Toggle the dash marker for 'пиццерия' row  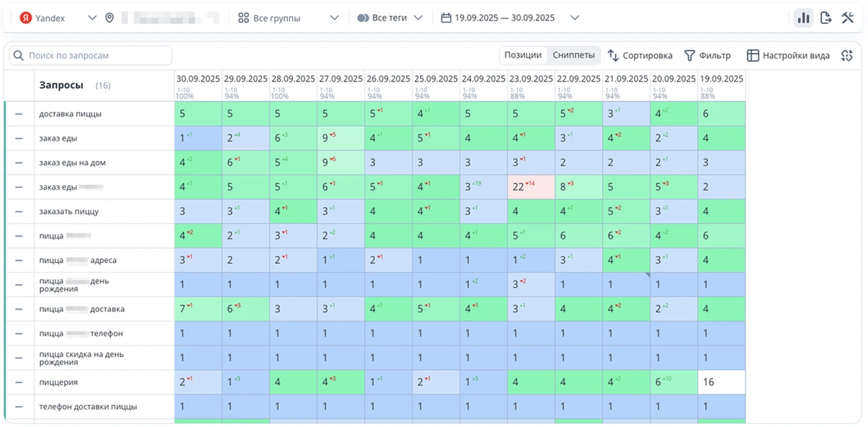[18, 382]
